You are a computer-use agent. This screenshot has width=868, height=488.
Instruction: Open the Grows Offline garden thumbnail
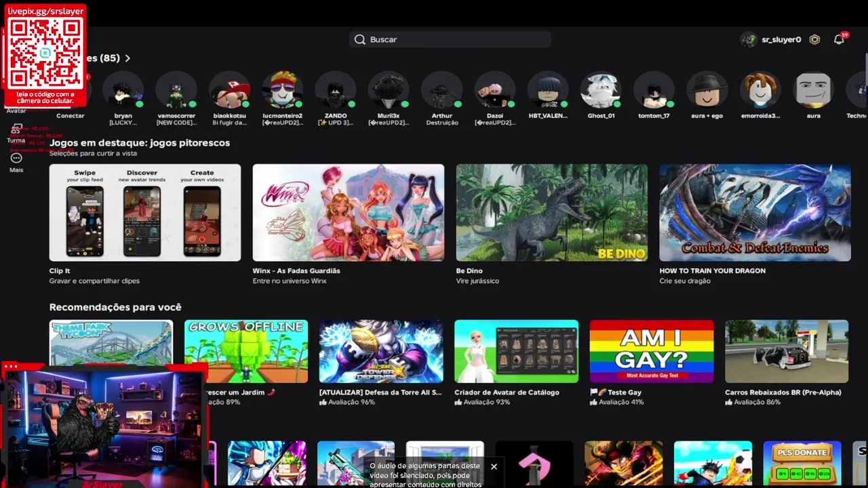[246, 351]
